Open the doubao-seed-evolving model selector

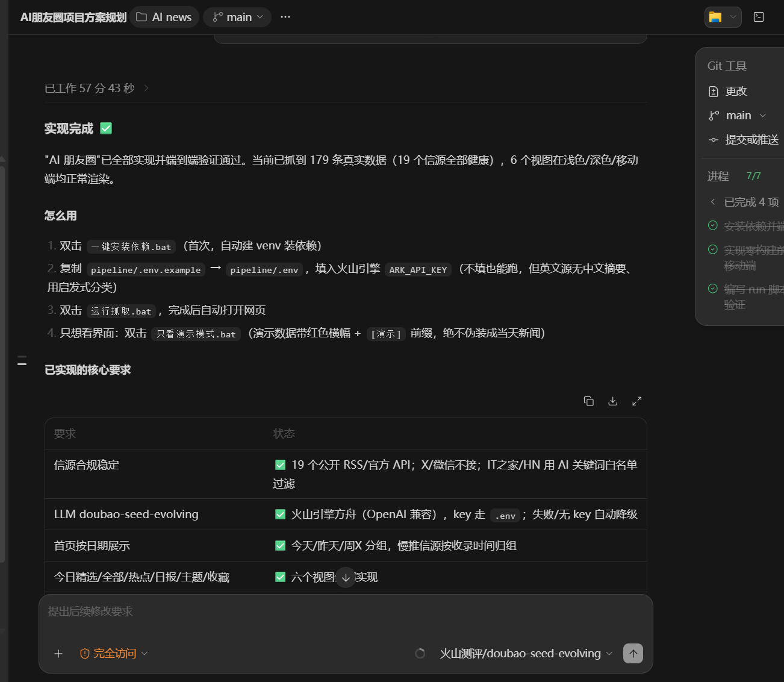[526, 654]
